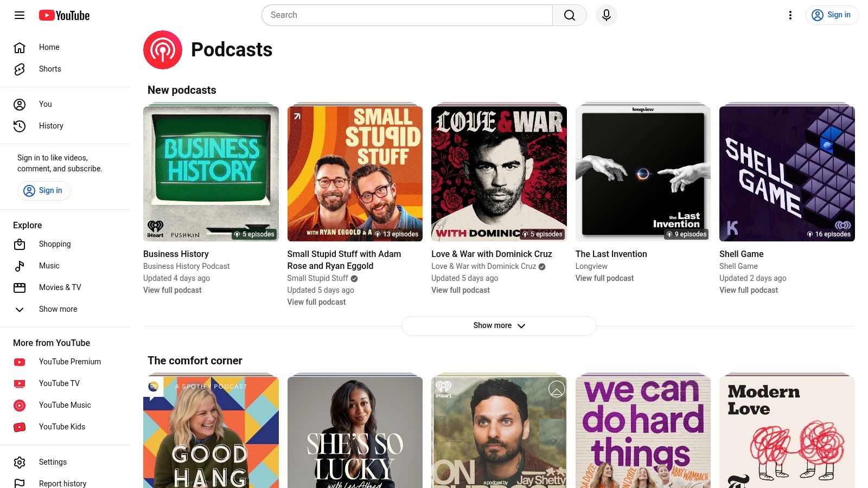Click the voice search microphone

(606, 15)
